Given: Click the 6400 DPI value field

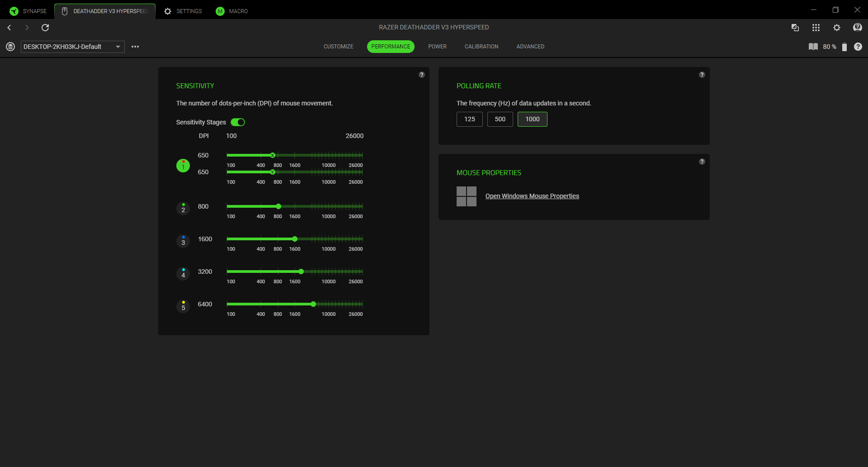Looking at the screenshot, I should tap(205, 304).
